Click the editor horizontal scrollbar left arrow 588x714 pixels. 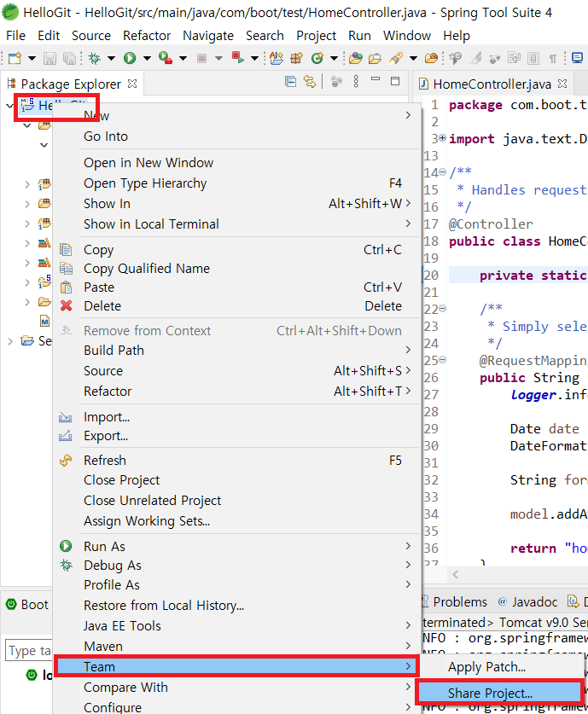(456, 575)
